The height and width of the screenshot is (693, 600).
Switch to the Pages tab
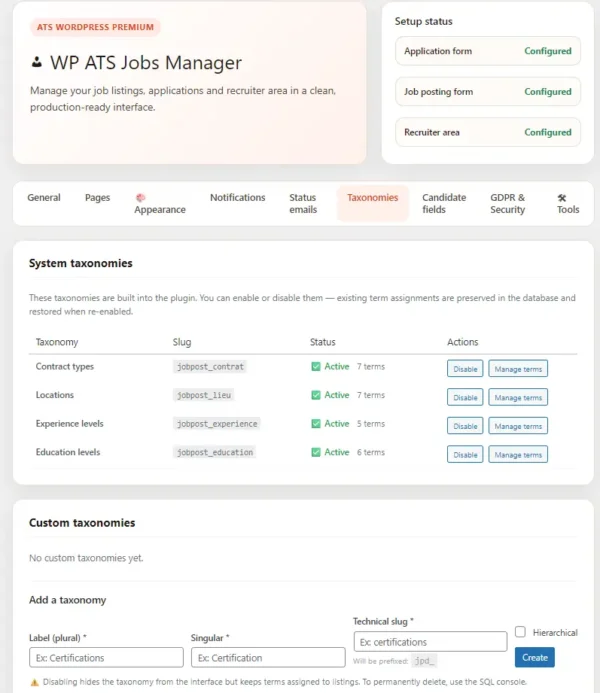(x=97, y=198)
